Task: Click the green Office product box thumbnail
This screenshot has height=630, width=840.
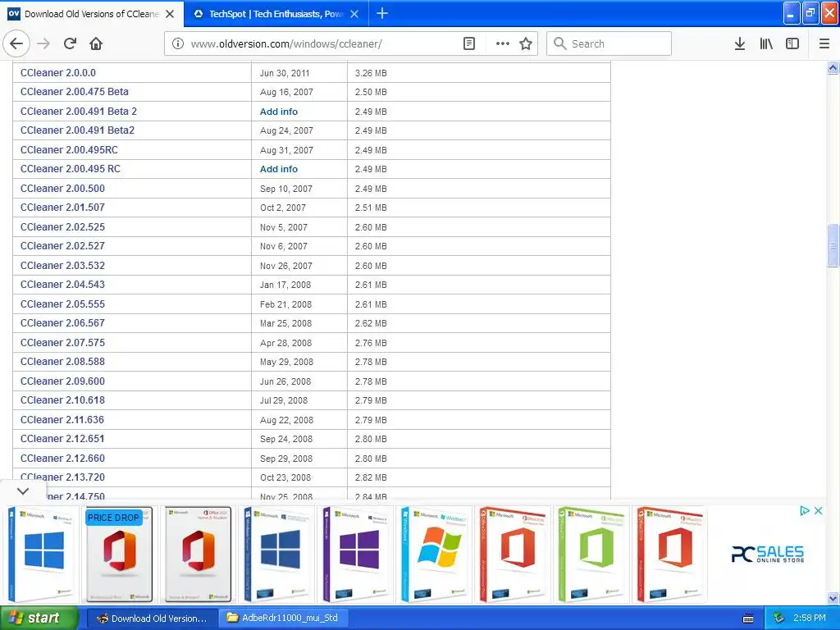Action: pyautogui.click(x=591, y=555)
